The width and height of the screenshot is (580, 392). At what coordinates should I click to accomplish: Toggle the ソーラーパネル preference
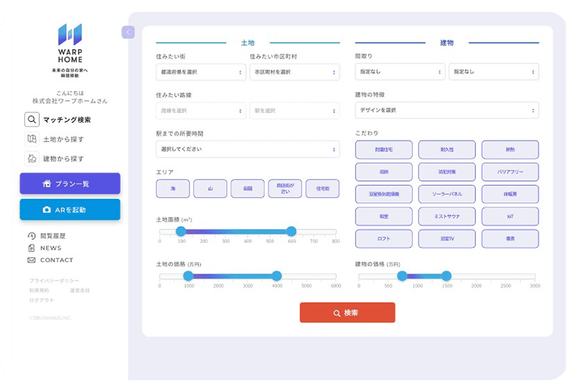coord(447,194)
